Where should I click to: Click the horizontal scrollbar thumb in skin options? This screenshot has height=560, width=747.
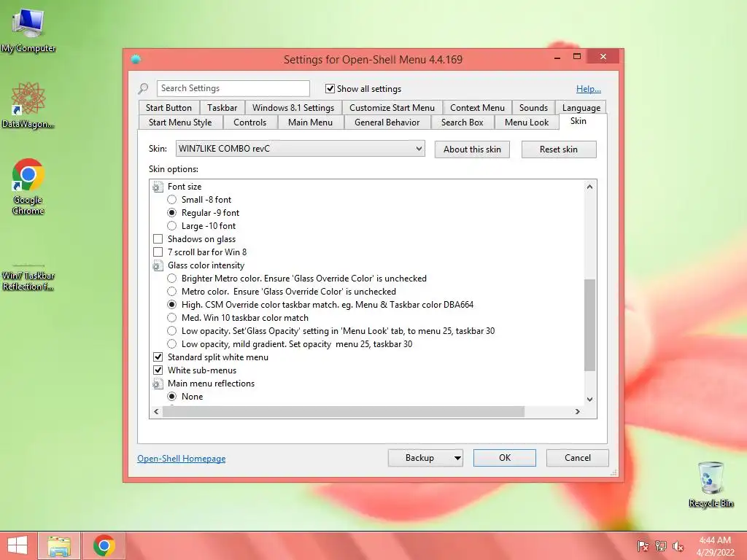point(344,411)
